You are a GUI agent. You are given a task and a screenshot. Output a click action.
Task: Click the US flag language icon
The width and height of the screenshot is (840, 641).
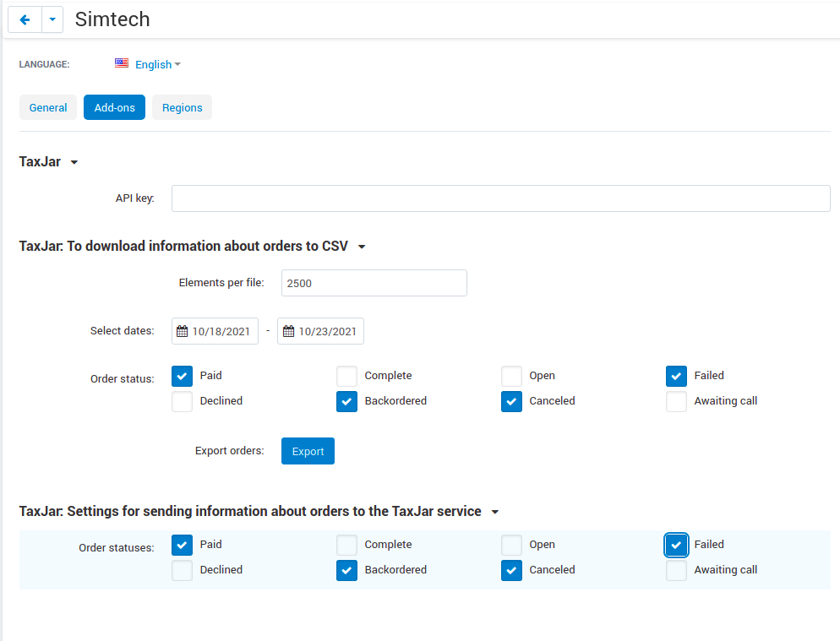122,63
